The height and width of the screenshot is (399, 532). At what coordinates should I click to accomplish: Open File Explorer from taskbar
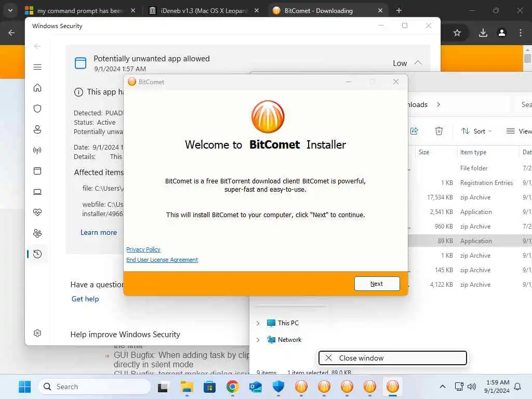pyautogui.click(x=187, y=387)
